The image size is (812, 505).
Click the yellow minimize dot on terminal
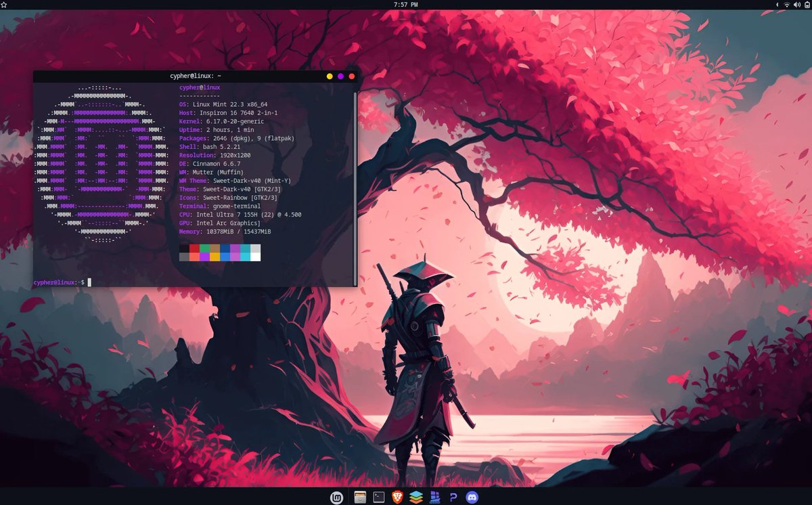(330, 76)
